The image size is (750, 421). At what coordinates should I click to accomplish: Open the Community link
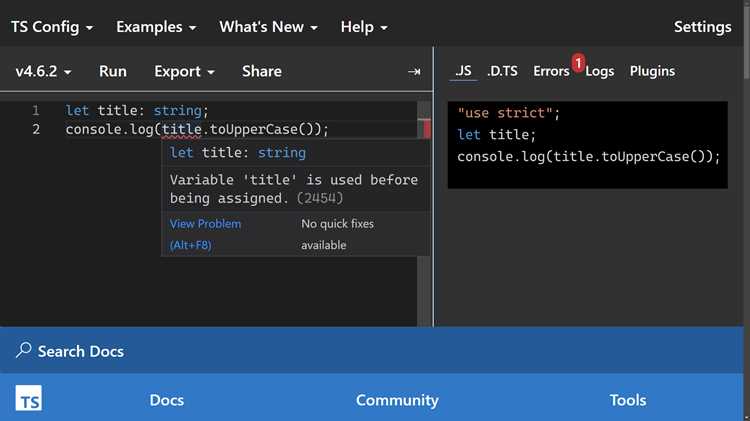397,400
